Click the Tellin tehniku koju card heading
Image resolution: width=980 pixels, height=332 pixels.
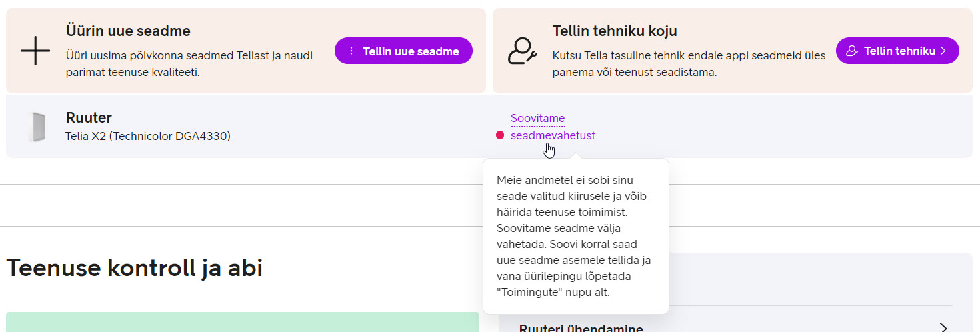pos(615,31)
